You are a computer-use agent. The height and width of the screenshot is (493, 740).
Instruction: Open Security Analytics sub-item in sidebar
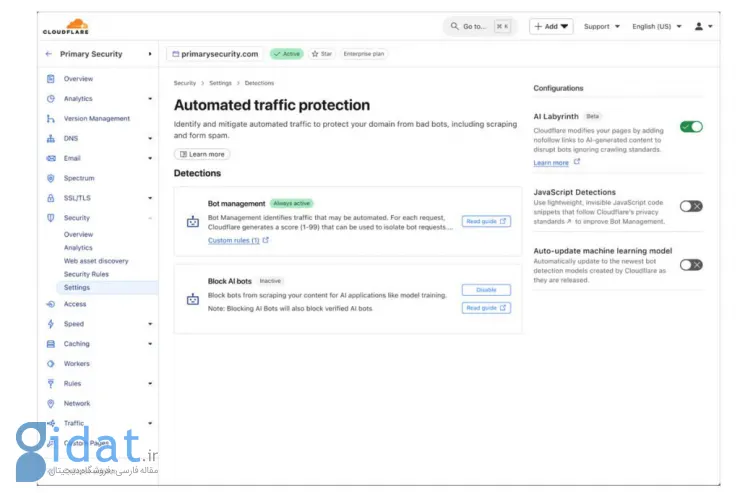click(78, 248)
